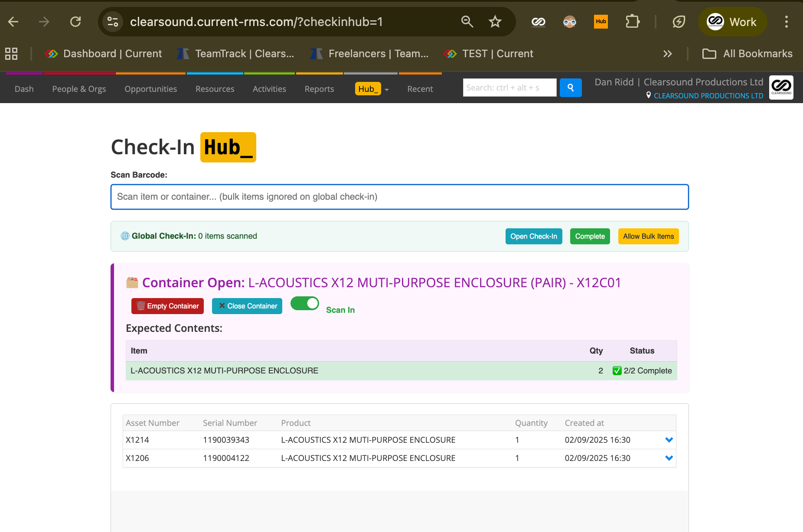Viewport: 803px width, 532px height.
Task: Open the Clearsound extension icon
Action: 539,22
